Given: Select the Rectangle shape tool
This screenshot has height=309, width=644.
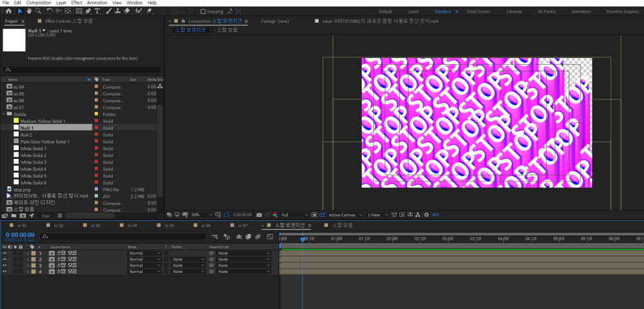Looking at the screenshot, I should (x=79, y=11).
